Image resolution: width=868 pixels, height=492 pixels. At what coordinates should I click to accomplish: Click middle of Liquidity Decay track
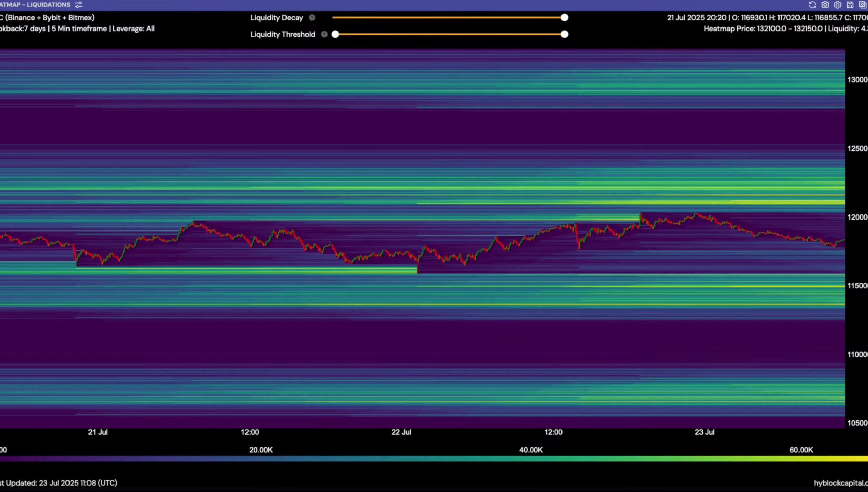point(448,18)
